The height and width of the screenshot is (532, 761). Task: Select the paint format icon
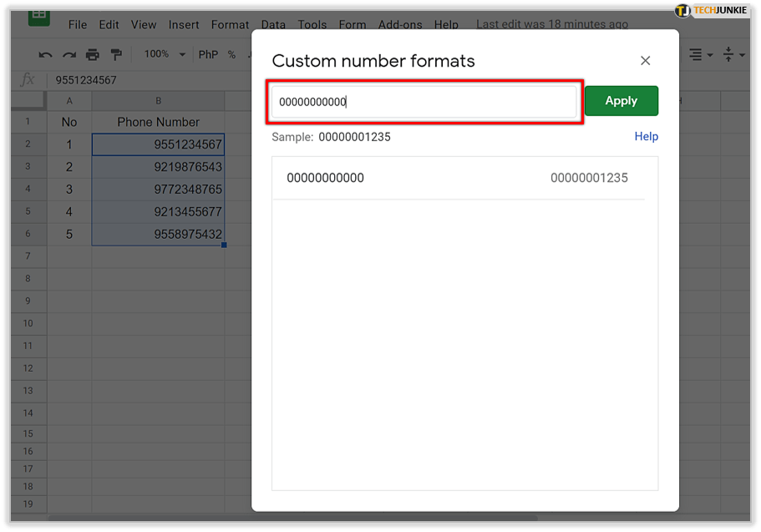116,55
